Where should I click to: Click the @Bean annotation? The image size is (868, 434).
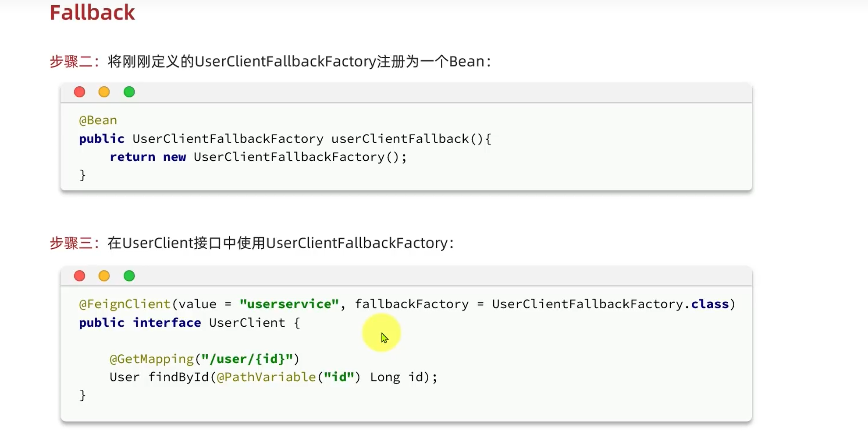98,120
